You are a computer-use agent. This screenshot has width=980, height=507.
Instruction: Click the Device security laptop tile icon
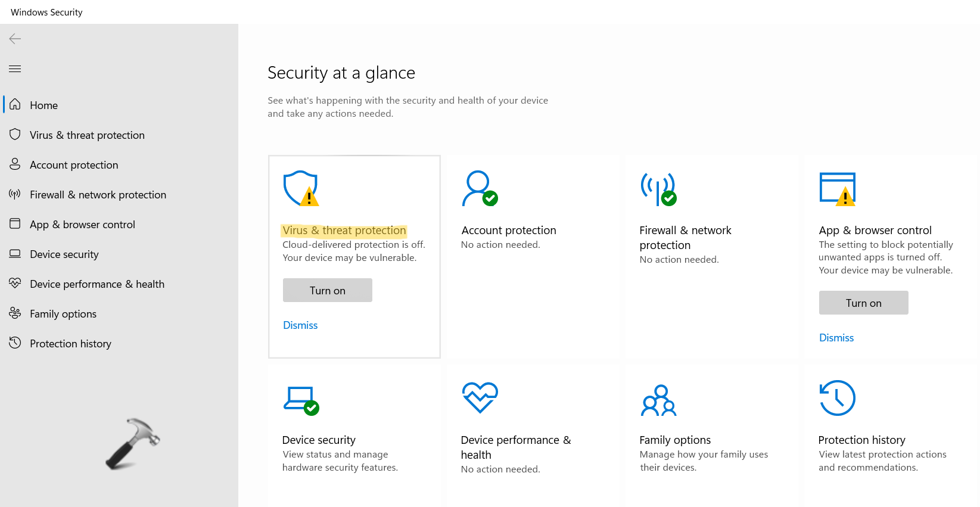tap(301, 399)
